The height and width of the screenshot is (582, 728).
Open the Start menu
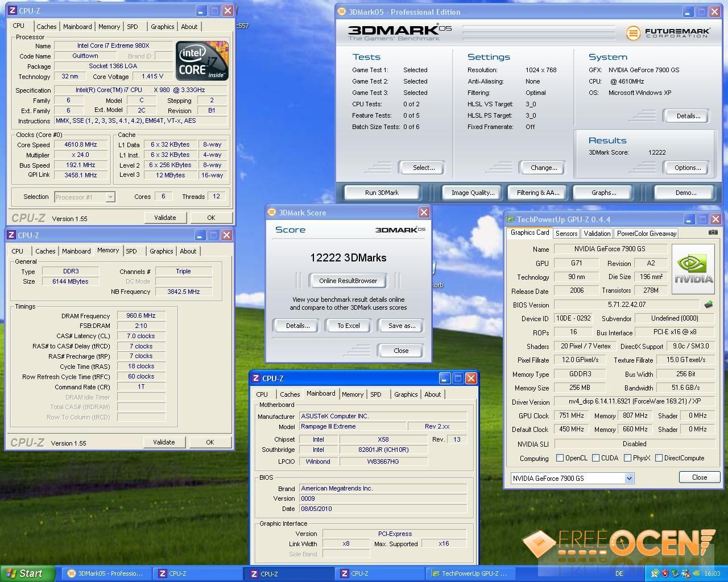[28, 573]
